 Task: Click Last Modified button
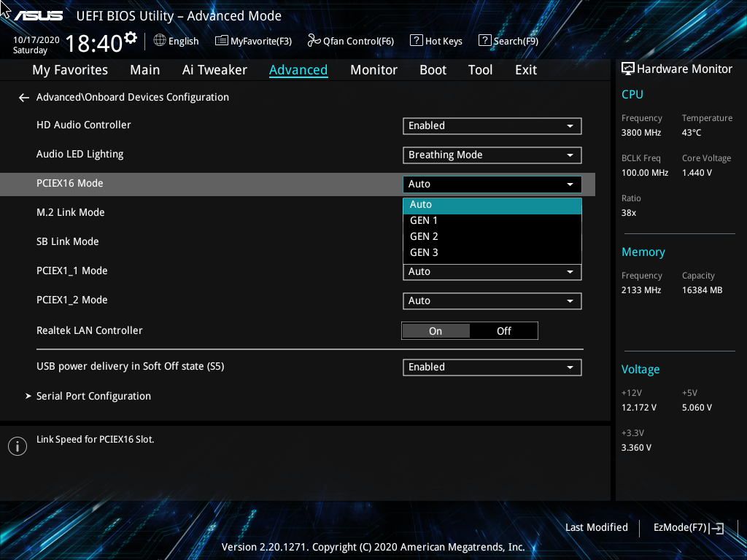597,528
